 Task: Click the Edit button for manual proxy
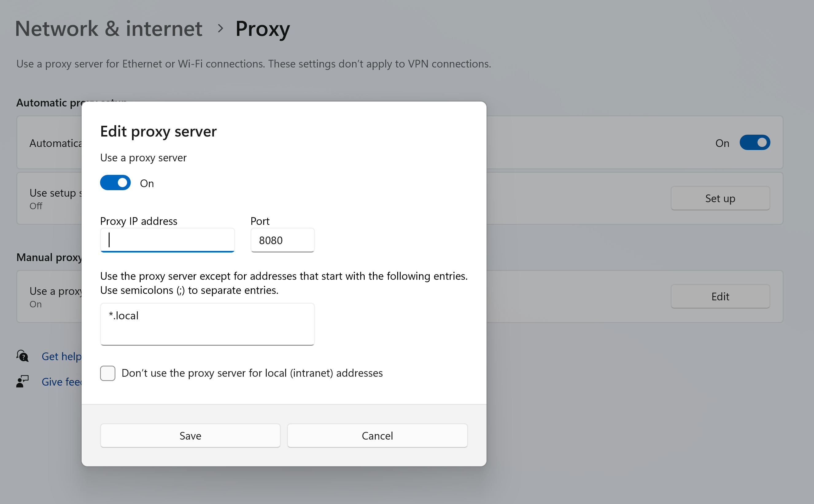point(720,296)
